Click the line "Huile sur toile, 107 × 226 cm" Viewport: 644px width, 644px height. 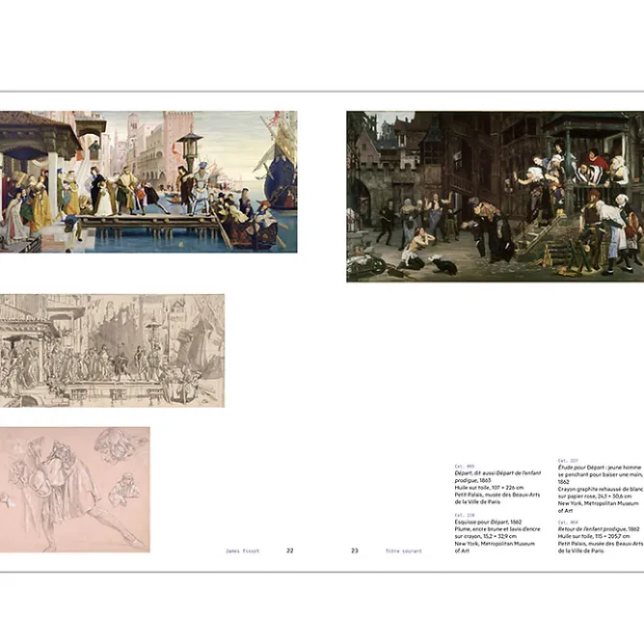coord(489,488)
